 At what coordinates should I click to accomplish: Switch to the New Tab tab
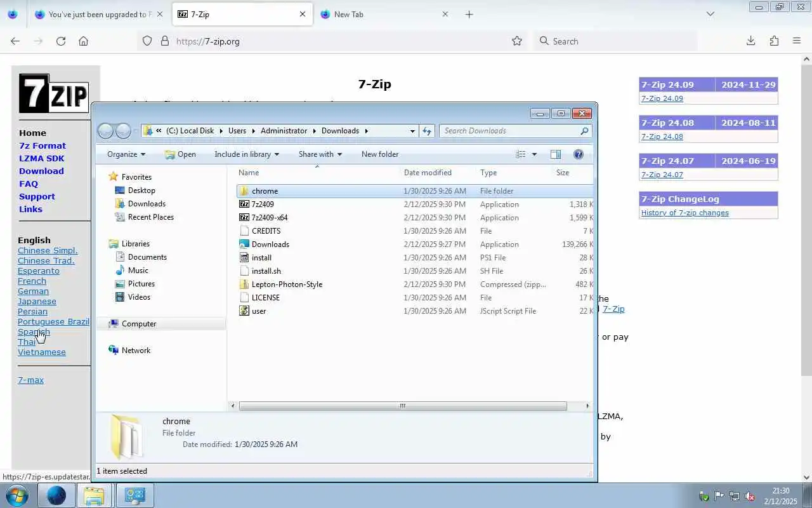click(384, 14)
